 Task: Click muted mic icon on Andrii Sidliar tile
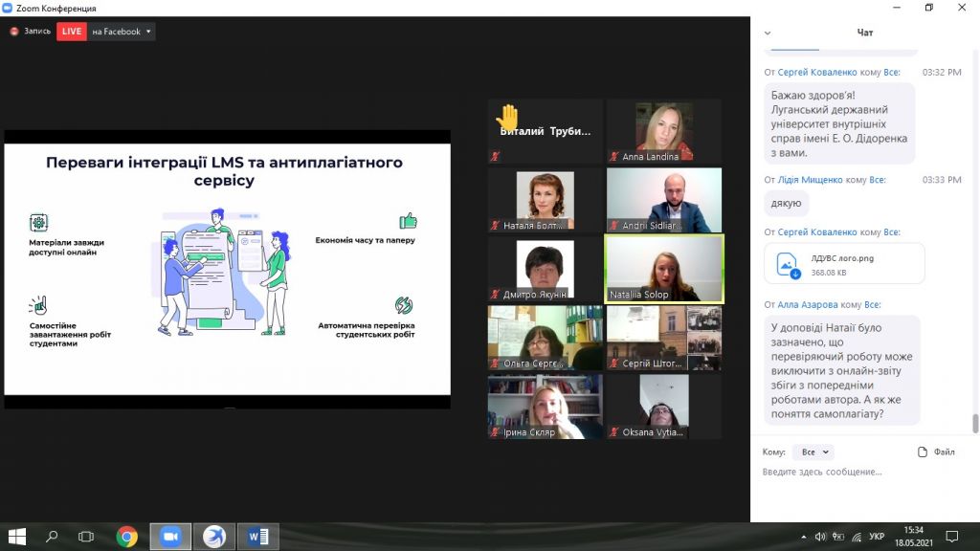click(x=614, y=226)
